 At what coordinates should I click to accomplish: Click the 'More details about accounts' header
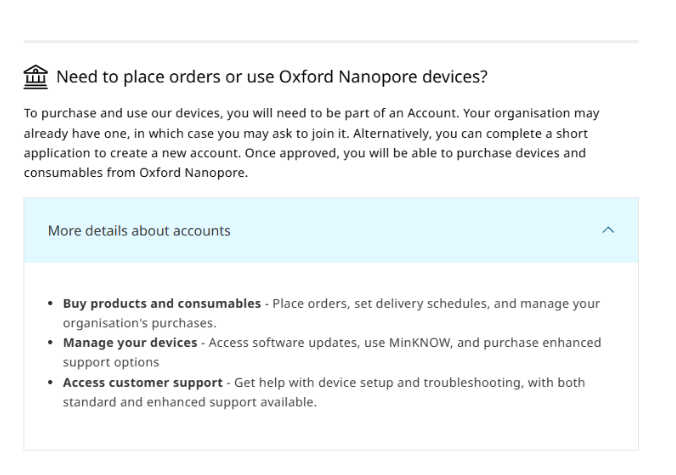click(140, 231)
